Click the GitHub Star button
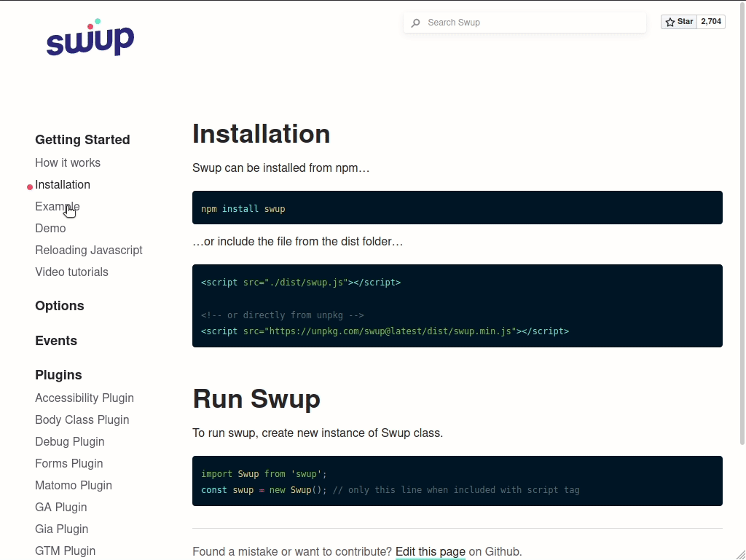Screen dimensions: 746x560 click(x=679, y=22)
